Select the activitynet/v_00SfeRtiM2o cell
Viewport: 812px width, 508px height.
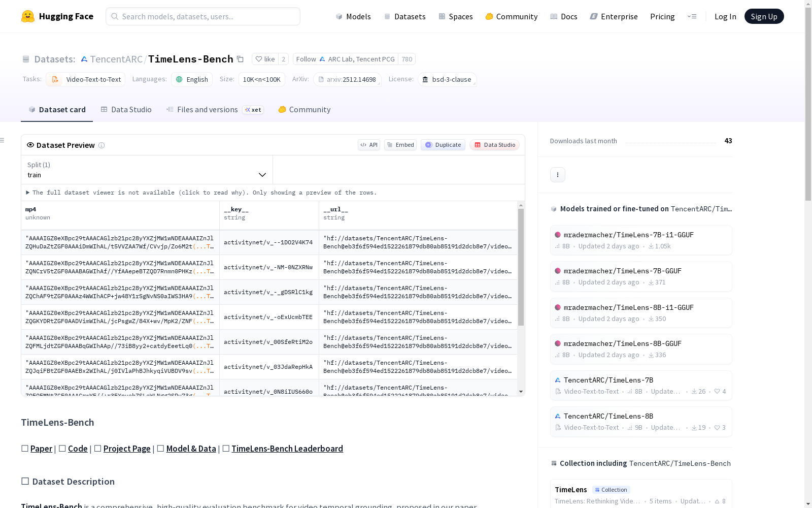269,342
